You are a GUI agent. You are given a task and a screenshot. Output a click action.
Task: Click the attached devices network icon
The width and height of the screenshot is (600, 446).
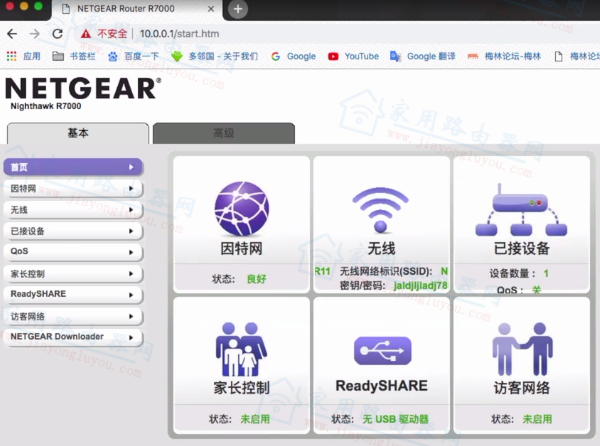point(521,208)
